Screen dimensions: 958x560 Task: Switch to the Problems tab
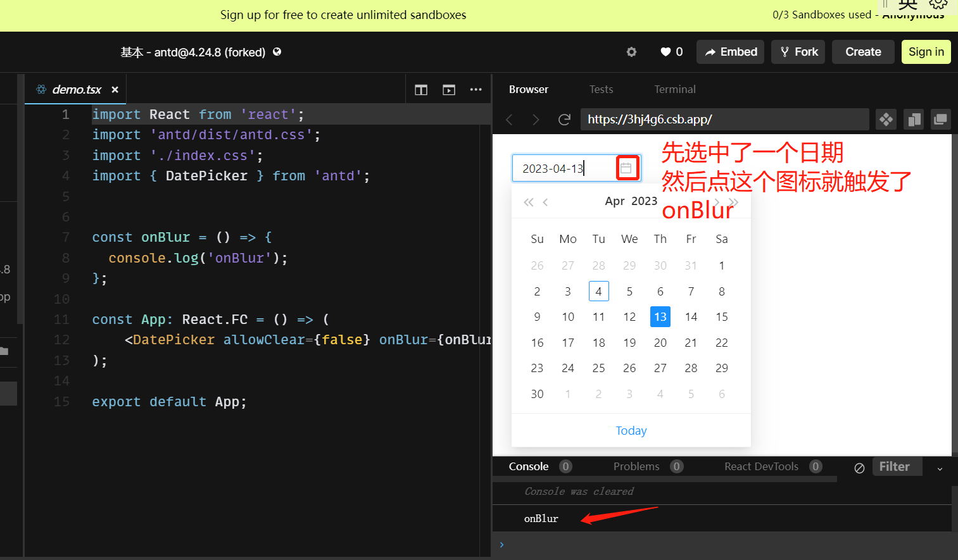point(636,466)
